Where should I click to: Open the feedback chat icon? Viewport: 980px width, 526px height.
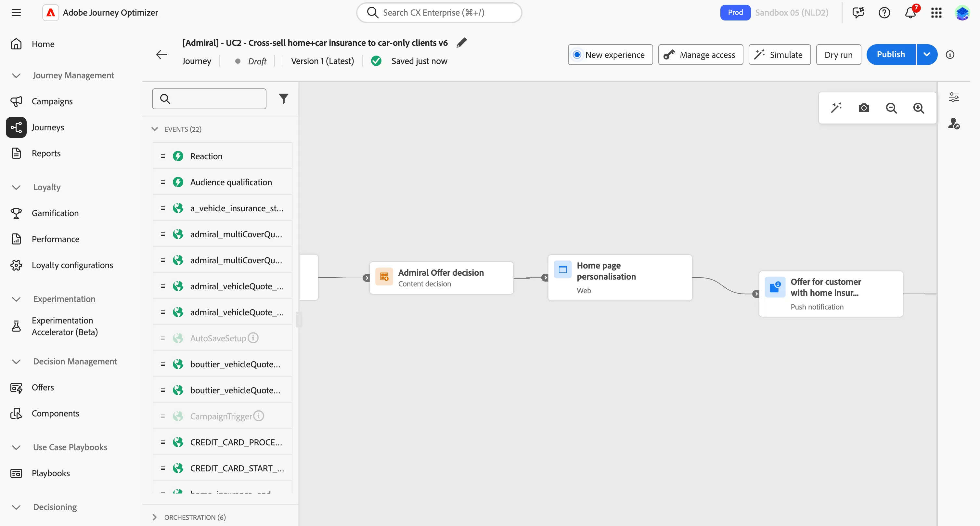point(858,13)
